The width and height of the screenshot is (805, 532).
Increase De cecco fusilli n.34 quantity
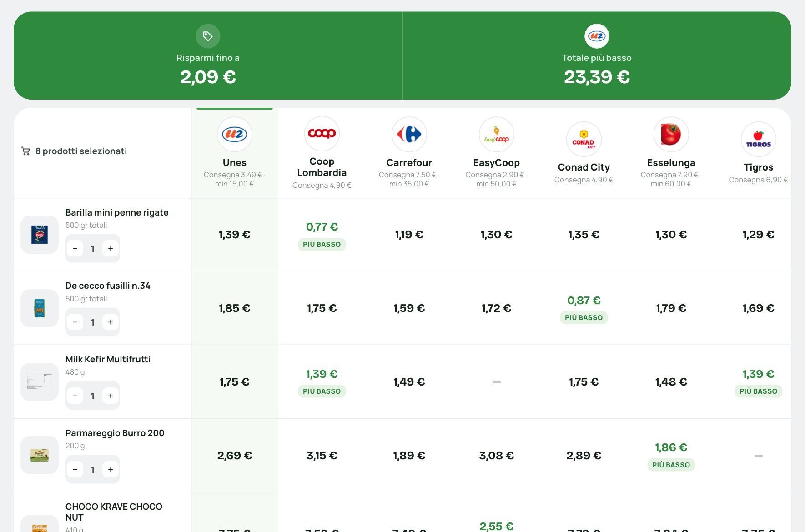111,322
